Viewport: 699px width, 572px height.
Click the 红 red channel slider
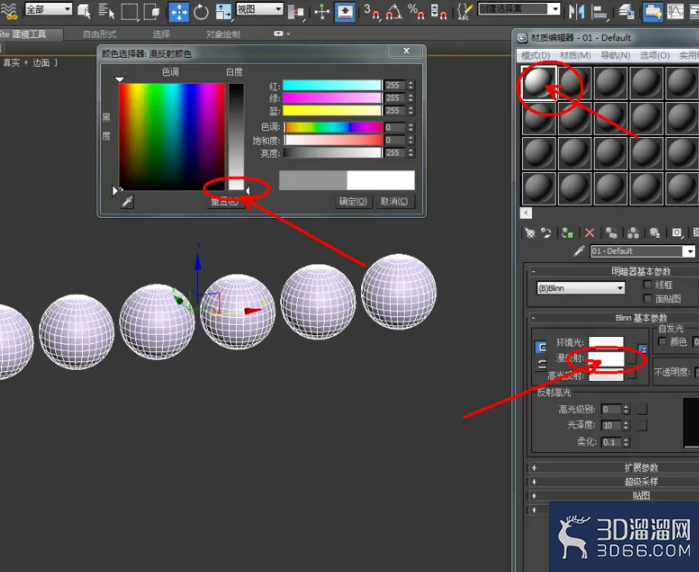pos(332,85)
